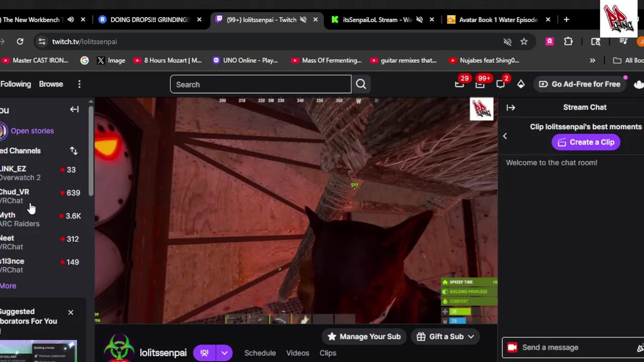Viewport: 644px width, 362px height.
Task: Open Twitch notifications inbox showing 29
Action: 460,84
